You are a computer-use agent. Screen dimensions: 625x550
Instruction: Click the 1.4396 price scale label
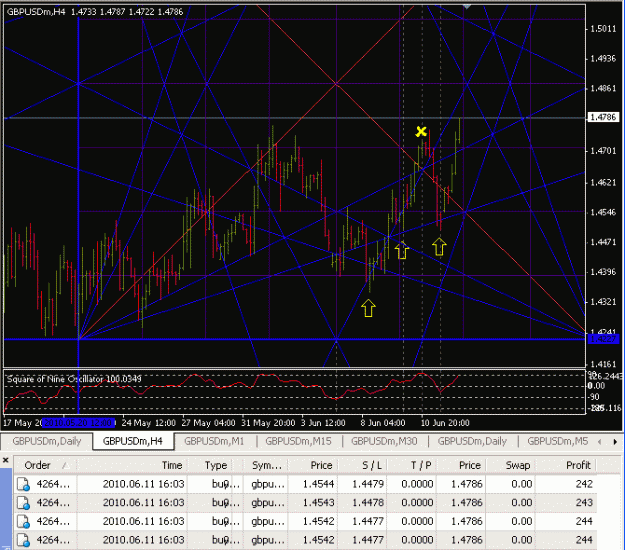click(x=603, y=272)
